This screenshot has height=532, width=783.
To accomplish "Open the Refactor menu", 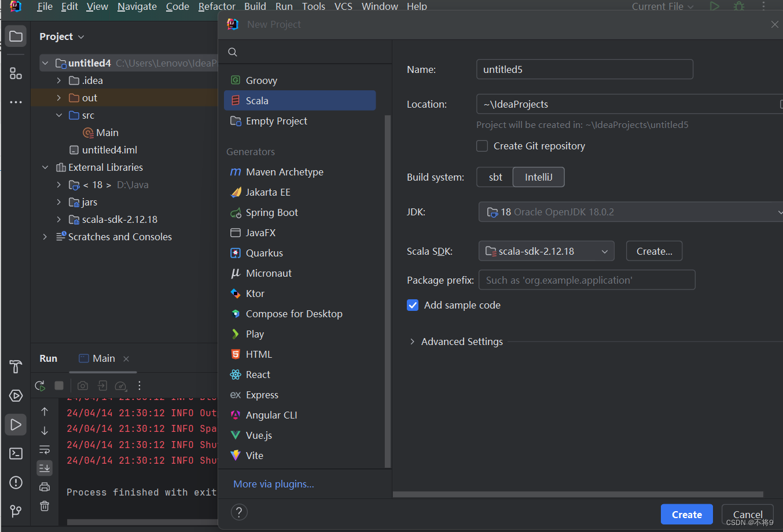I will (216, 6).
